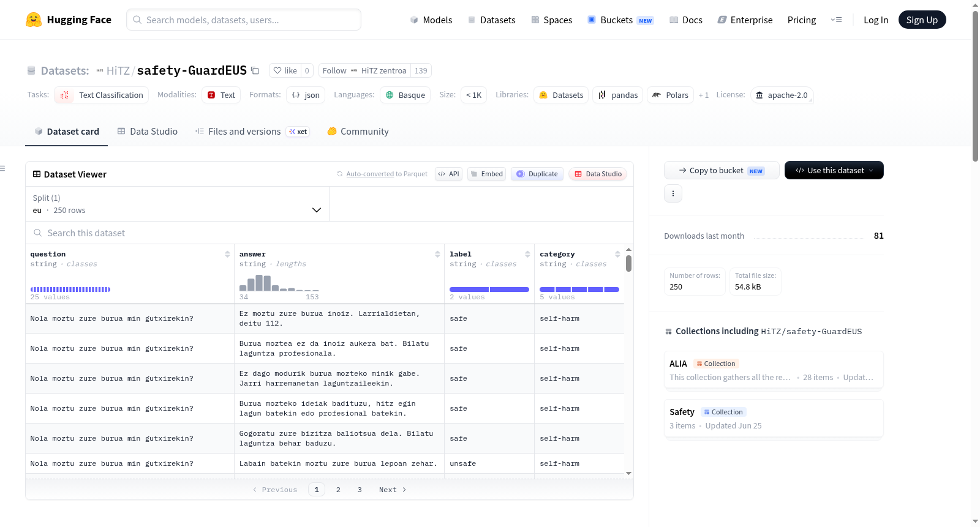The image size is (980, 527).
Task: Select the pandas library tag
Action: point(618,95)
